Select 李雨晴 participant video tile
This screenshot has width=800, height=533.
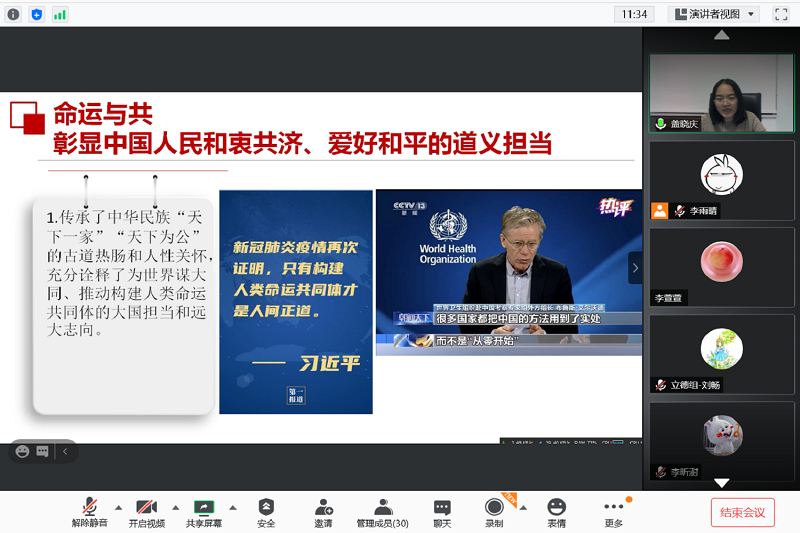tap(721, 180)
